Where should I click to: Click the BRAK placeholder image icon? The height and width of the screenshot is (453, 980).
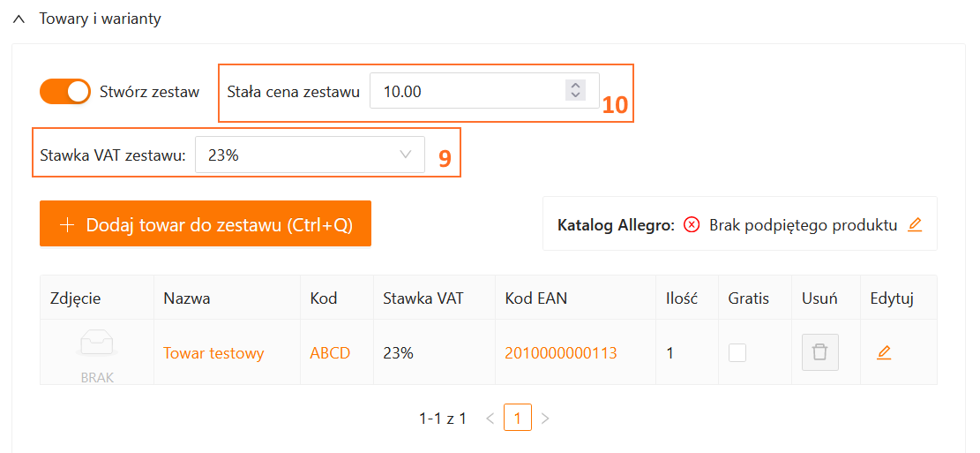click(97, 345)
